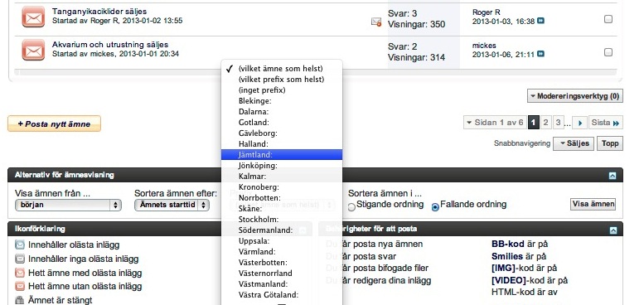Click 'Hett ämne med olästa inlägg' icon
644x305 pixels.
20,273
